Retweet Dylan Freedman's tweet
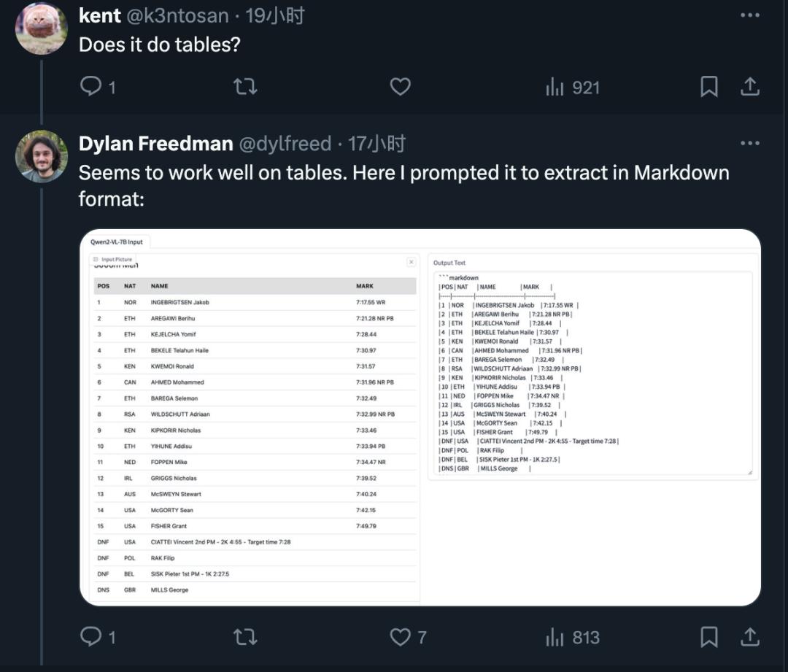The image size is (788, 672). tap(245, 637)
